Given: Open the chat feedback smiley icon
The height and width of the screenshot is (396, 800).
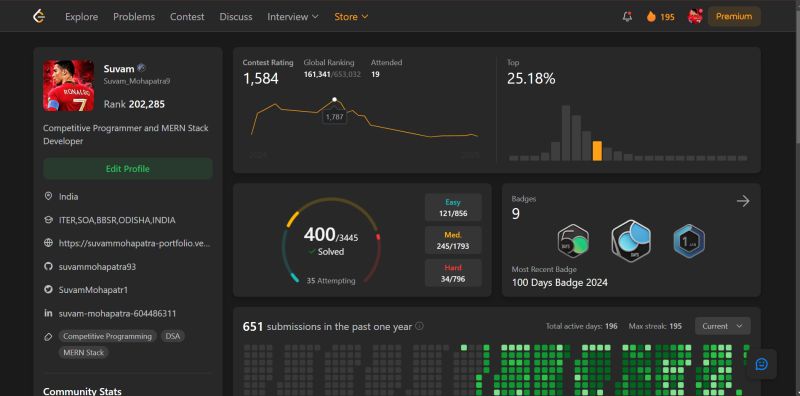Looking at the screenshot, I should (761, 364).
